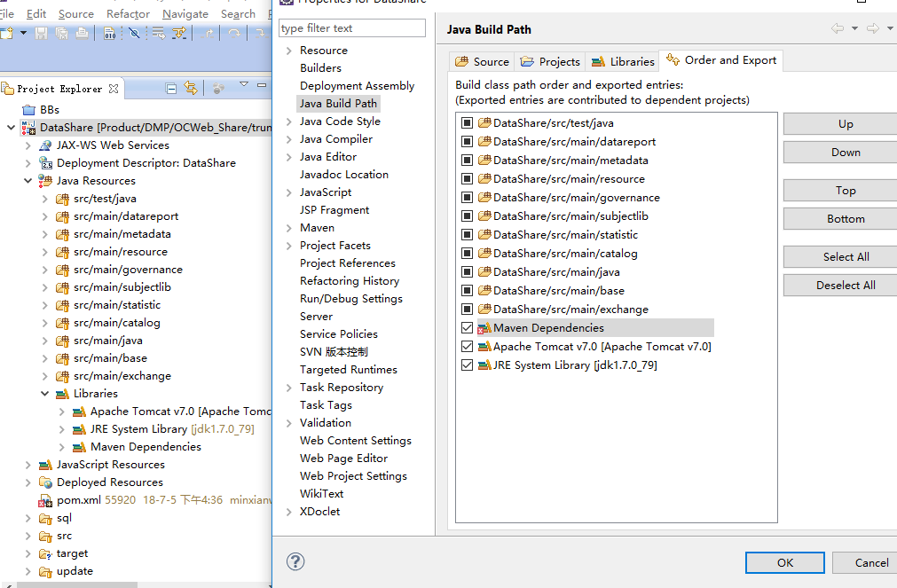
Task: Click the Save All toolbar icon
Action: (61, 34)
